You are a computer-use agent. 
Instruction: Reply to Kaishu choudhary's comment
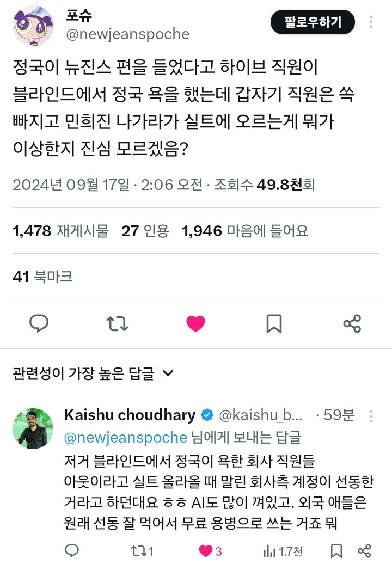(x=72, y=550)
